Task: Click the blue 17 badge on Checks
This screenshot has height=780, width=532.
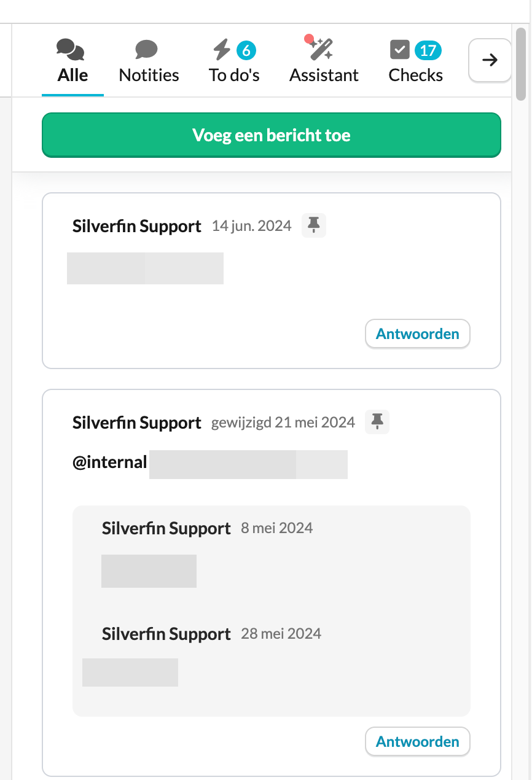Action: tap(428, 50)
